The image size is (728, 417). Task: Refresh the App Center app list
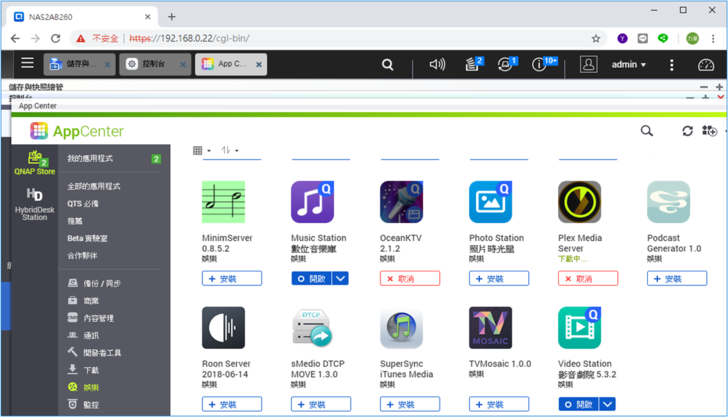688,131
